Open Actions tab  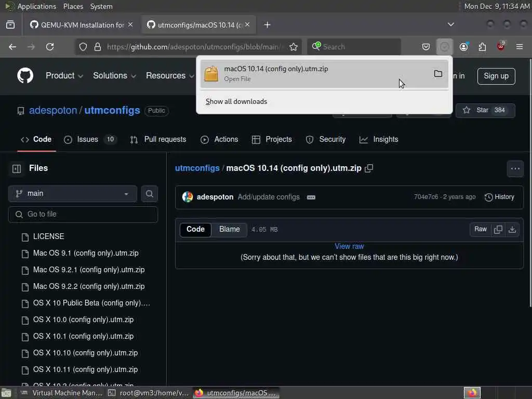click(x=220, y=139)
